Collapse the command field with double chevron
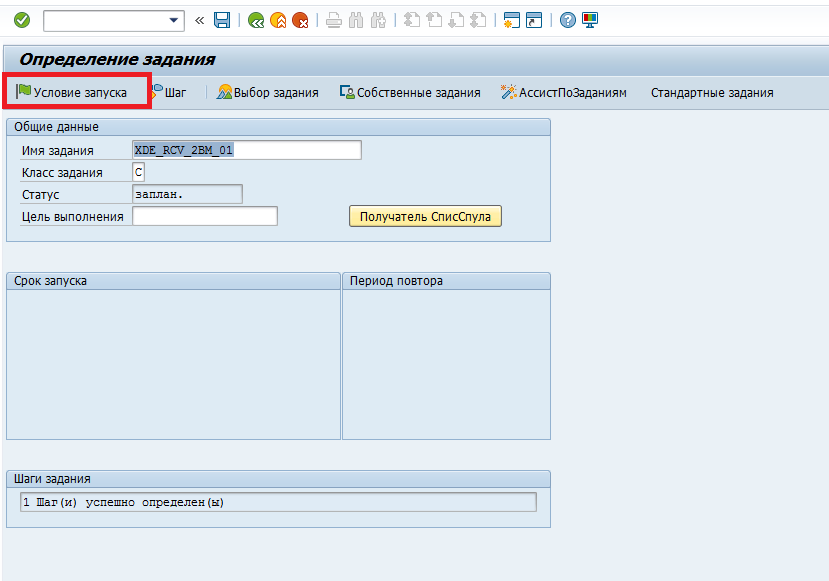The height and width of the screenshot is (581, 829). coord(199,20)
